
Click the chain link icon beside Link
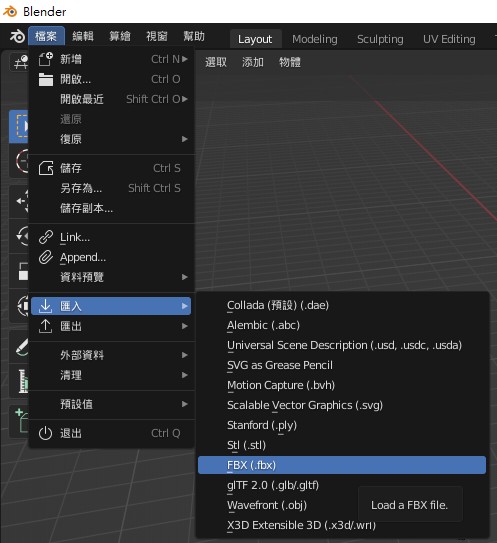[46, 237]
